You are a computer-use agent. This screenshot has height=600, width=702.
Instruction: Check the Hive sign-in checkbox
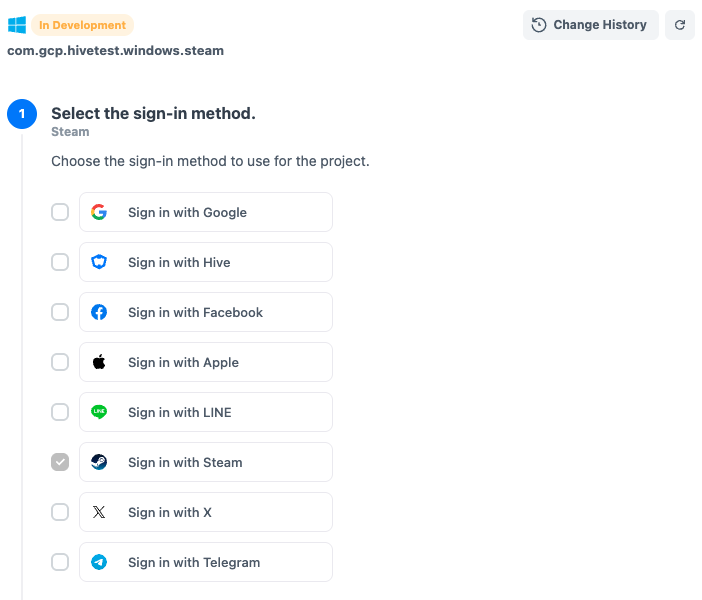[x=60, y=262]
